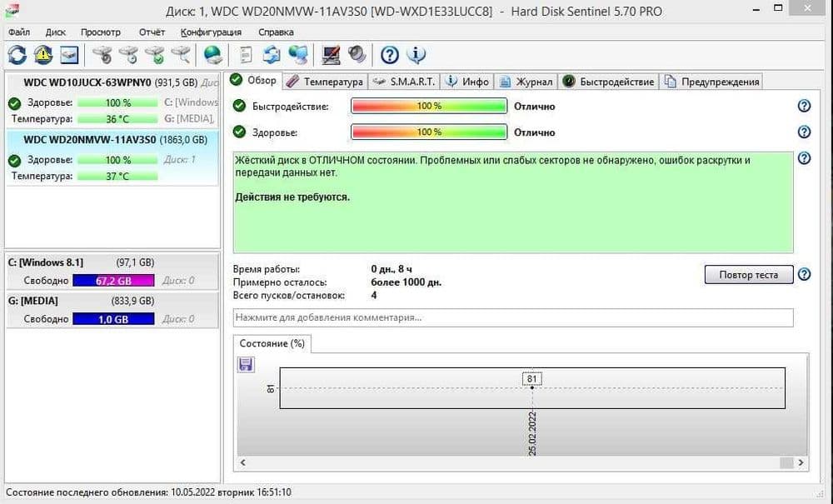The image size is (833, 504).
Task: Click the info speech bubble toolbar icon
Action: click(x=416, y=55)
